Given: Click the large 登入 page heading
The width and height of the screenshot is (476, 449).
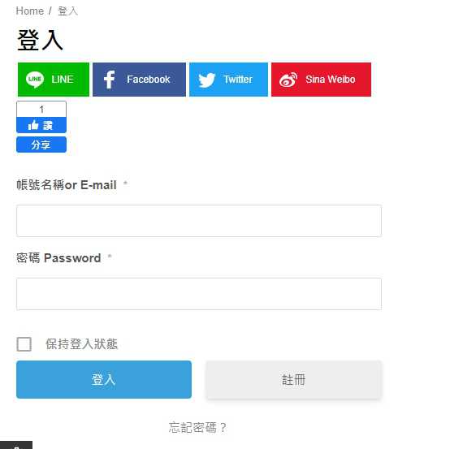Looking at the screenshot, I should click(40, 40).
